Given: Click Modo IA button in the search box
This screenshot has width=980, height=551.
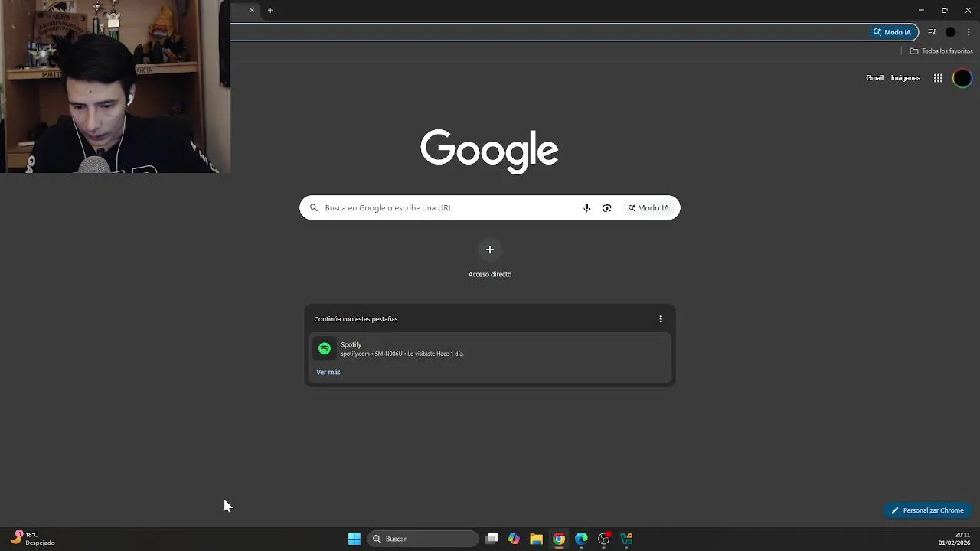Looking at the screenshot, I should (648, 207).
